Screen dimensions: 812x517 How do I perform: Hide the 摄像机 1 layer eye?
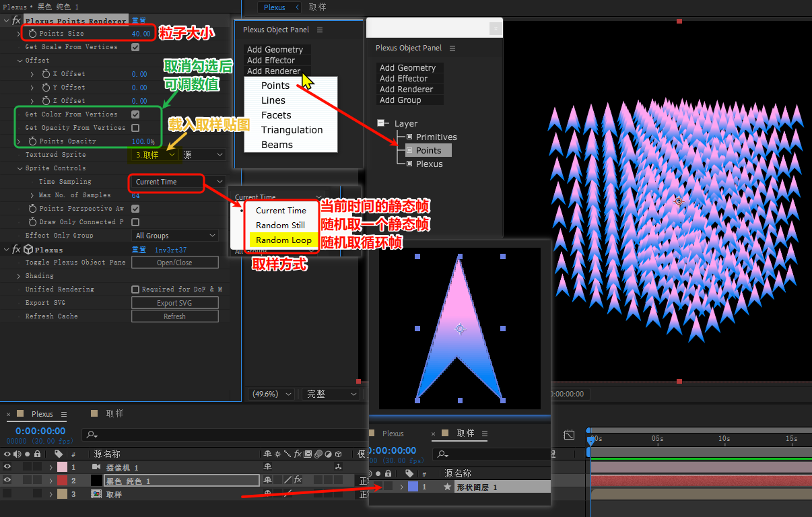[x=7, y=467]
